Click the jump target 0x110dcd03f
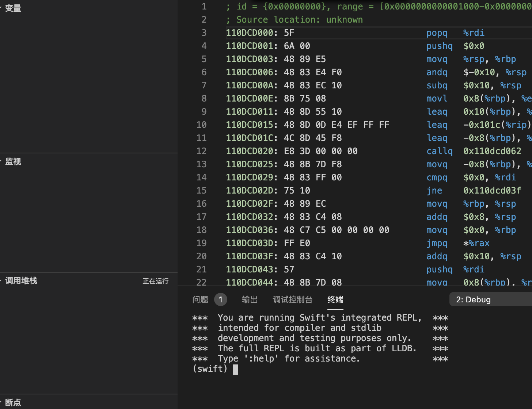Viewport: 532px width, 409px height. point(492,190)
